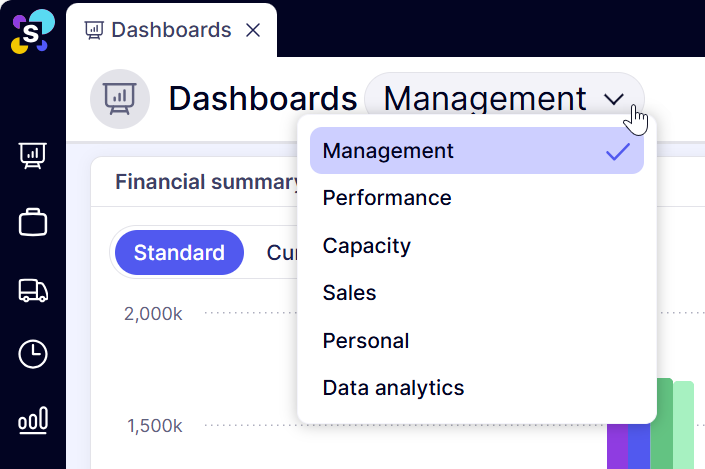
Task: Open the Data analytics dashboard
Action: (x=394, y=388)
